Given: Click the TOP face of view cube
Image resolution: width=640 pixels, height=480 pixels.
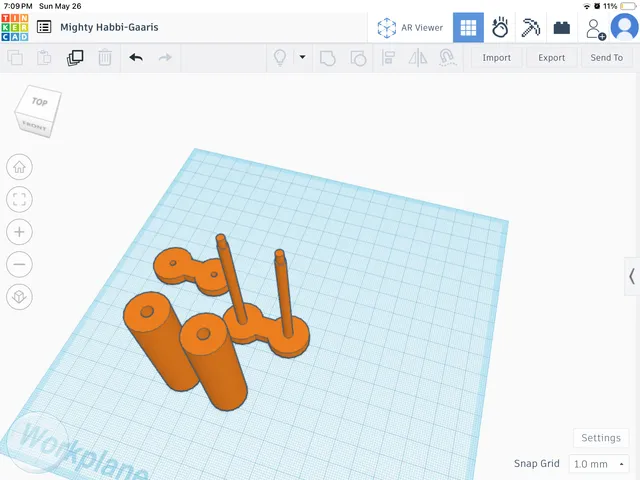Looking at the screenshot, I should [x=40, y=101].
